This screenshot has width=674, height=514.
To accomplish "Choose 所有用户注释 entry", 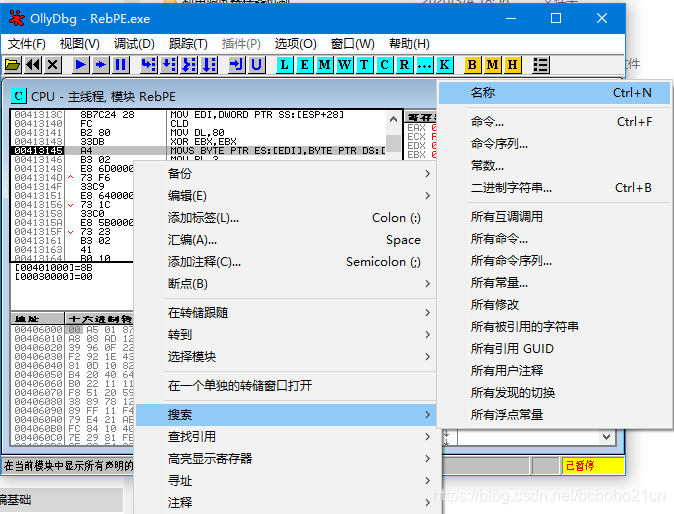I will point(555,370).
